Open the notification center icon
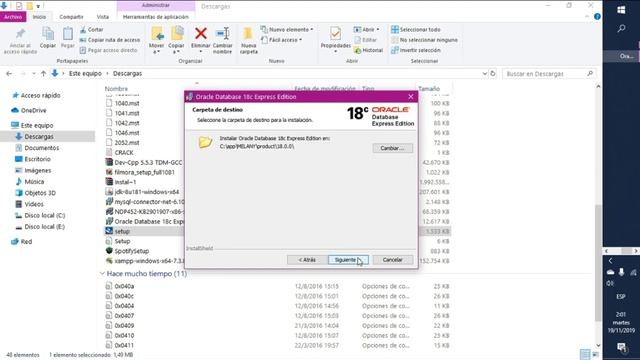 coord(621,347)
